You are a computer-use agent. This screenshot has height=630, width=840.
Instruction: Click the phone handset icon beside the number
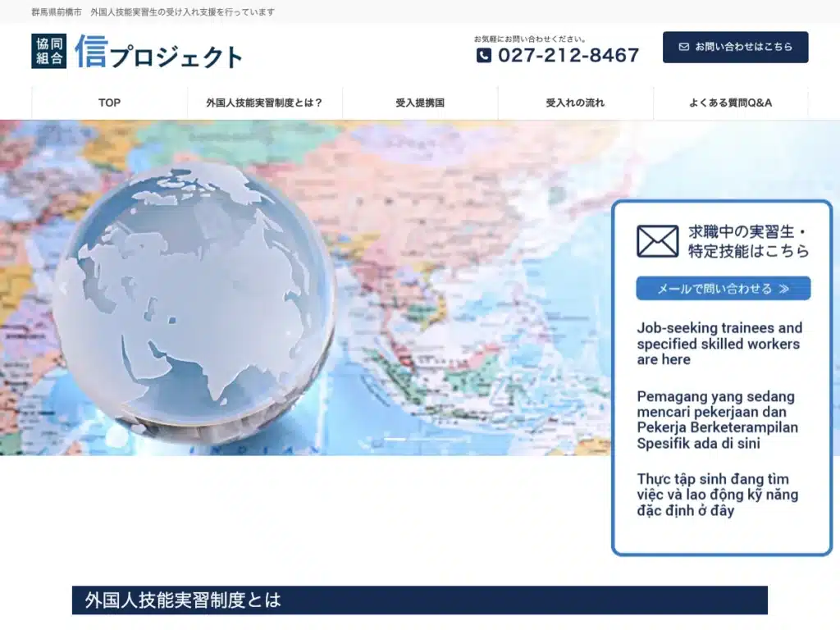click(484, 55)
